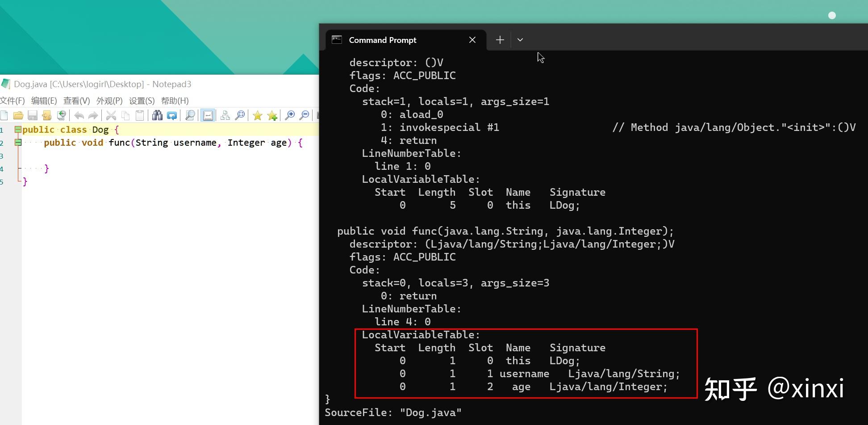Image resolution: width=868 pixels, height=425 pixels.
Task: Click the closing brace on line 5
Action: [25, 181]
